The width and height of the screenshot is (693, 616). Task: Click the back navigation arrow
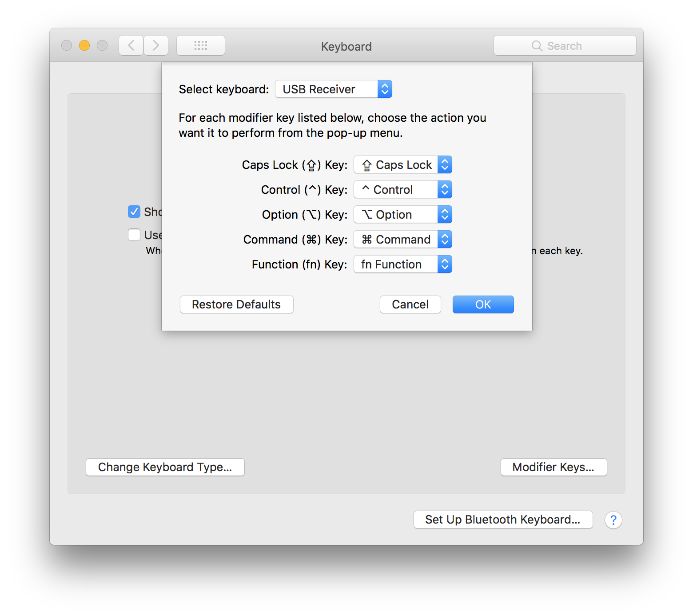pos(131,45)
